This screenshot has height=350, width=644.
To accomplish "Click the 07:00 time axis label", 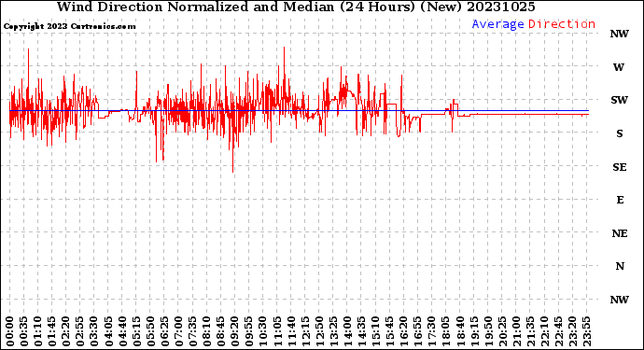I will click(178, 331).
